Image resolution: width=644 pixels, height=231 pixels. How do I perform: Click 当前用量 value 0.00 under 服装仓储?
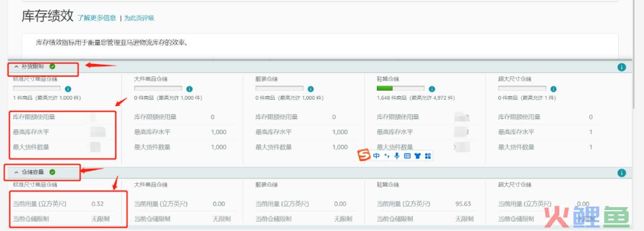(340, 204)
